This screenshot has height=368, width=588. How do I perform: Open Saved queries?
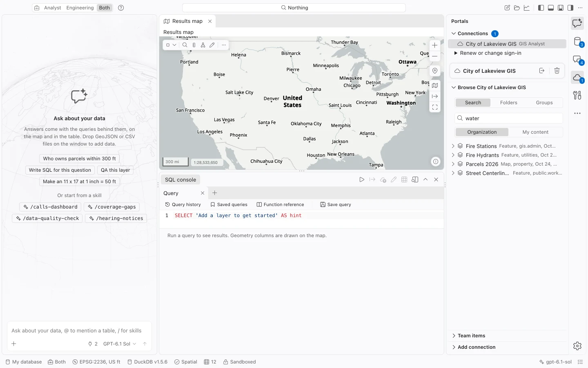point(229,204)
